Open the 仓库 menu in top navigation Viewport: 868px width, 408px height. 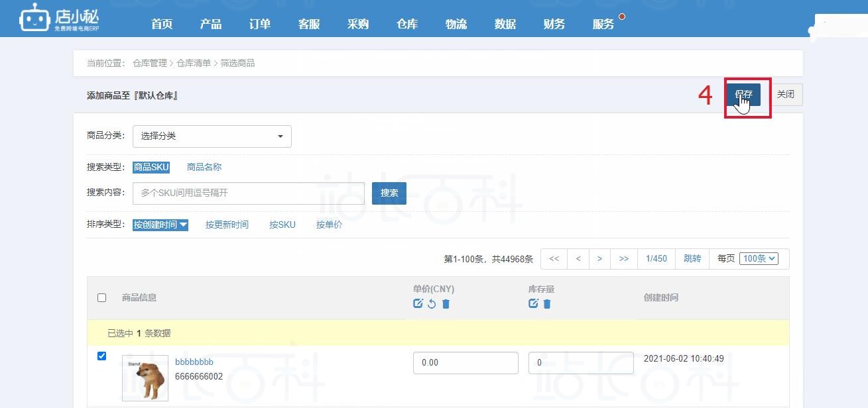[406, 23]
